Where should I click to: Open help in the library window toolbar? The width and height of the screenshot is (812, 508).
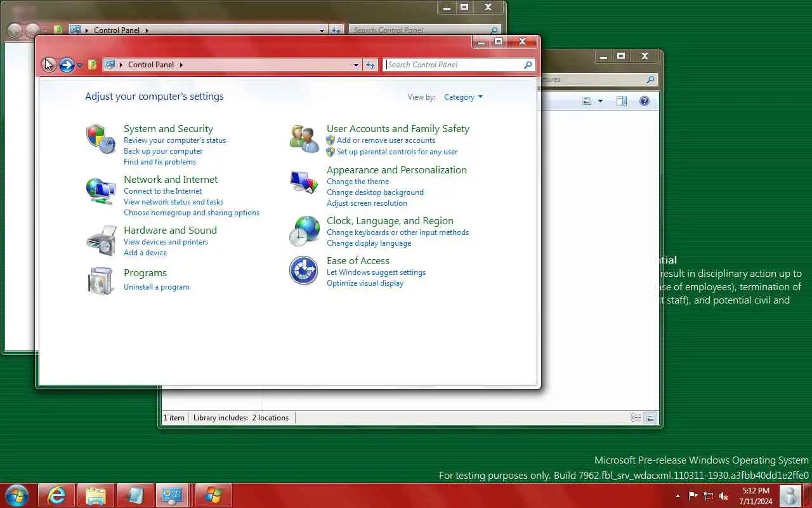click(645, 101)
